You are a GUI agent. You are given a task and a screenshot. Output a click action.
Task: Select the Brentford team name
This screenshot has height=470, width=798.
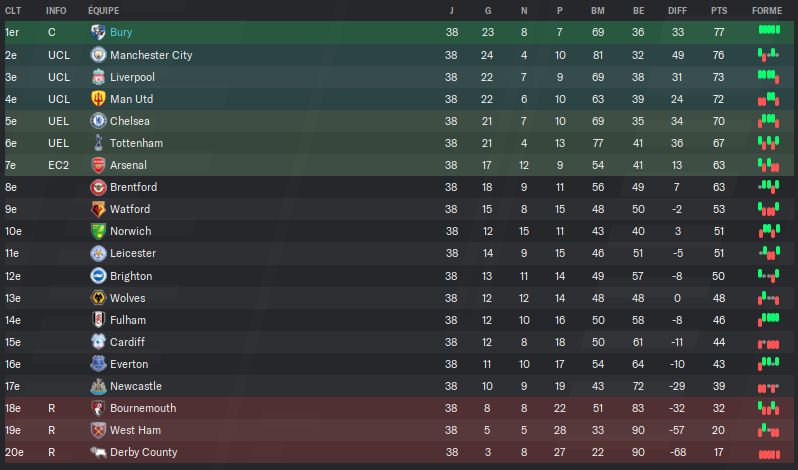click(133, 187)
